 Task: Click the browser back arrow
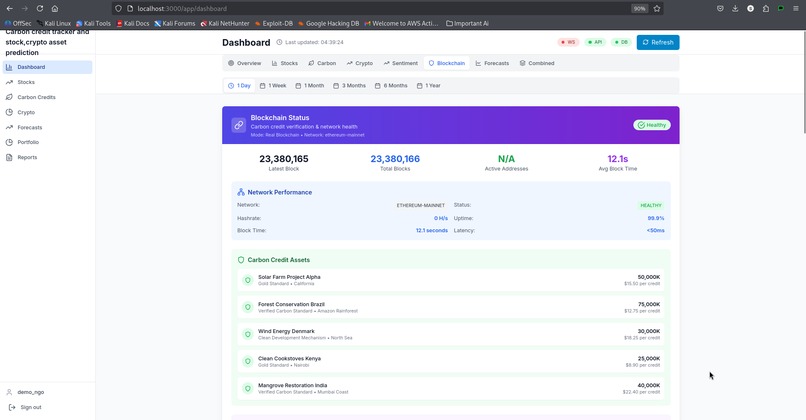point(9,8)
